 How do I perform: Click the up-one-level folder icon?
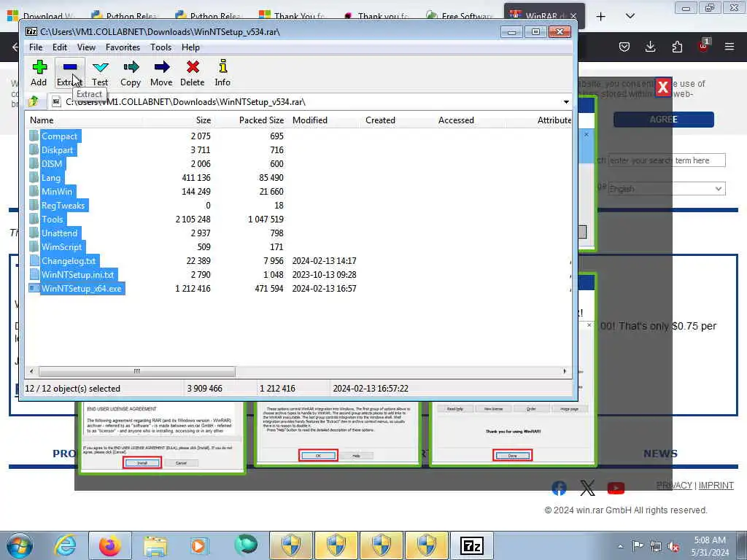[34, 101]
